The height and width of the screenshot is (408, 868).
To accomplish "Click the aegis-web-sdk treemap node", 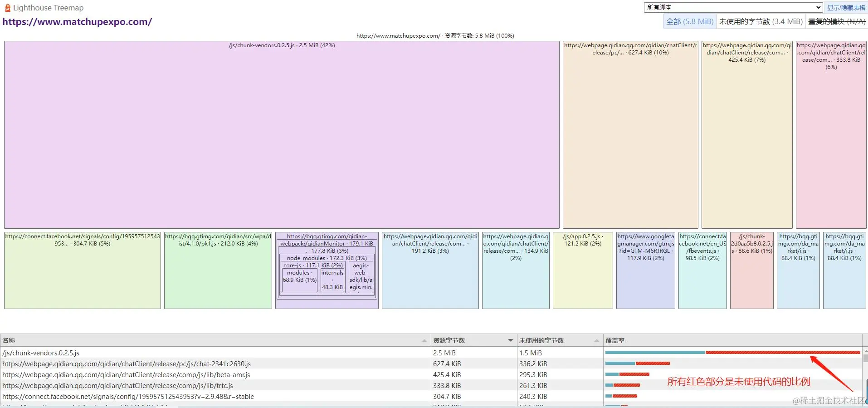I will click(x=361, y=277).
